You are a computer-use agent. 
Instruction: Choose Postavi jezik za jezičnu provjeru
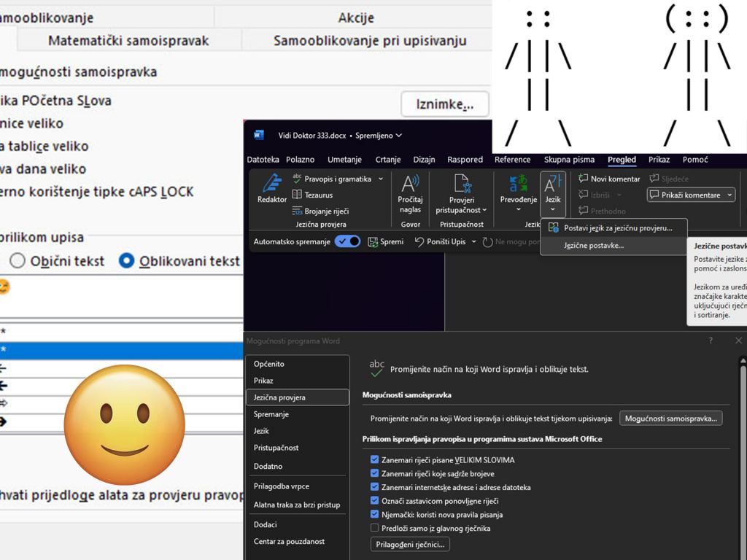click(x=614, y=228)
